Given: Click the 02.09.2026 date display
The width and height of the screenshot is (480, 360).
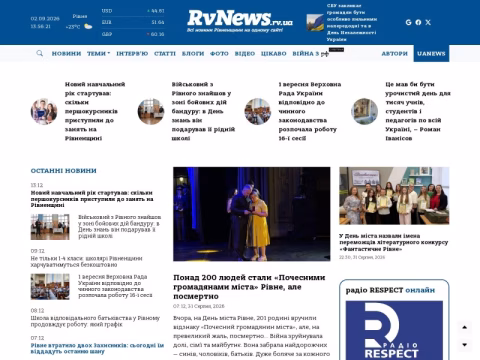Looking at the screenshot, I should [x=45, y=19].
